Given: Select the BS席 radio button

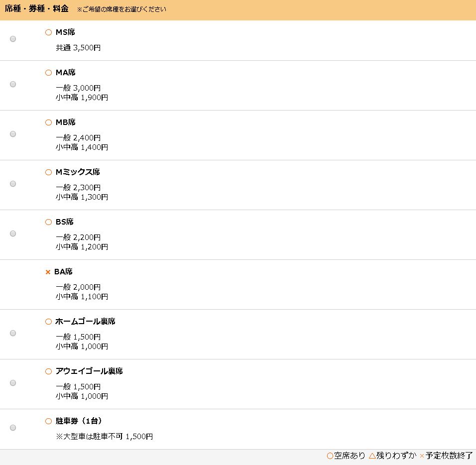Looking at the screenshot, I should [x=13, y=233].
